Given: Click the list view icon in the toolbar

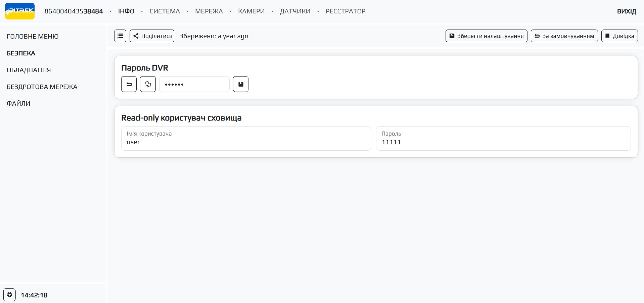Looking at the screenshot, I should tap(120, 36).
